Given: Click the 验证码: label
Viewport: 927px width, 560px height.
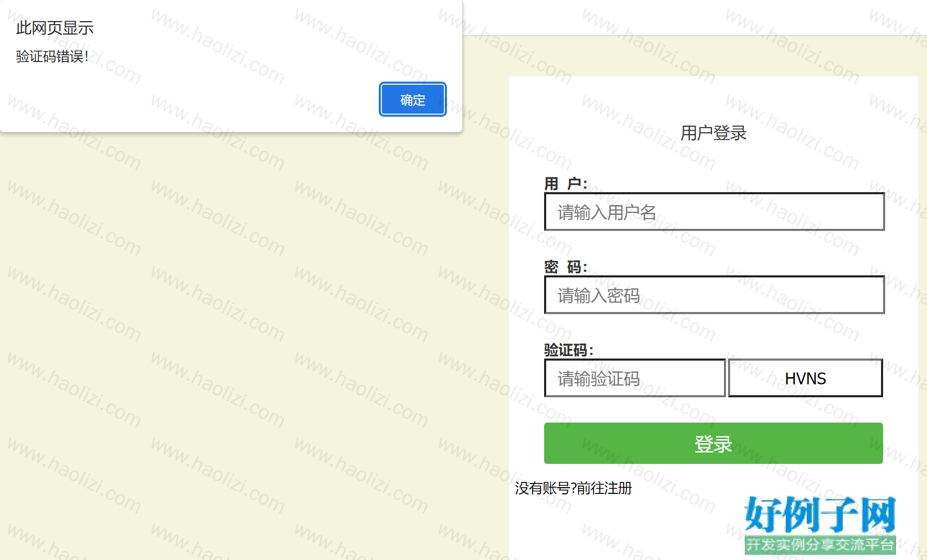Looking at the screenshot, I should coord(568,350).
